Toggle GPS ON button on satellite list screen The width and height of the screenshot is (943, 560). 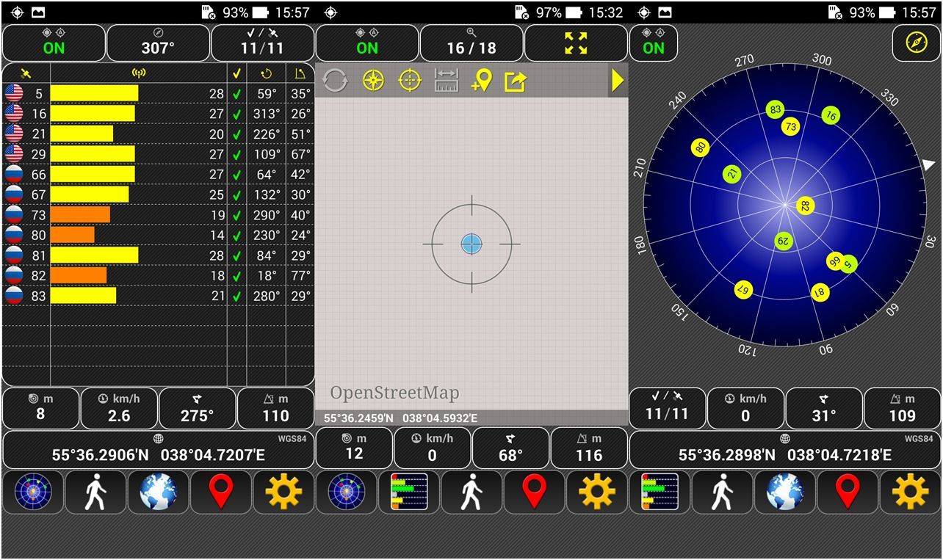54,43
